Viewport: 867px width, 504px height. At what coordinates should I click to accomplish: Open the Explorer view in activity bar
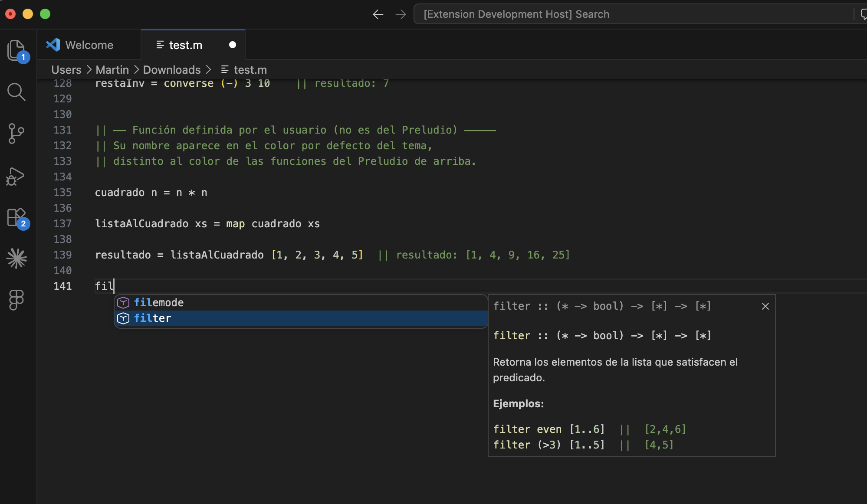coord(17,50)
